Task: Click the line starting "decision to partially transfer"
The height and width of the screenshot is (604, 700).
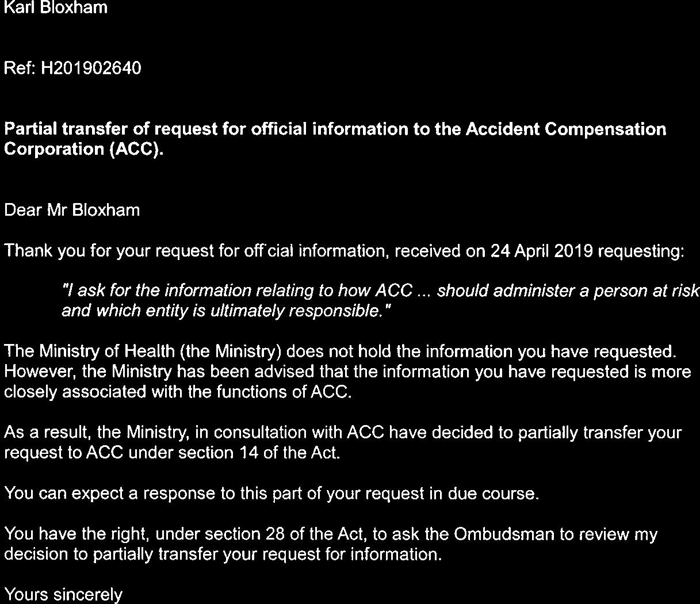Action: [223, 555]
